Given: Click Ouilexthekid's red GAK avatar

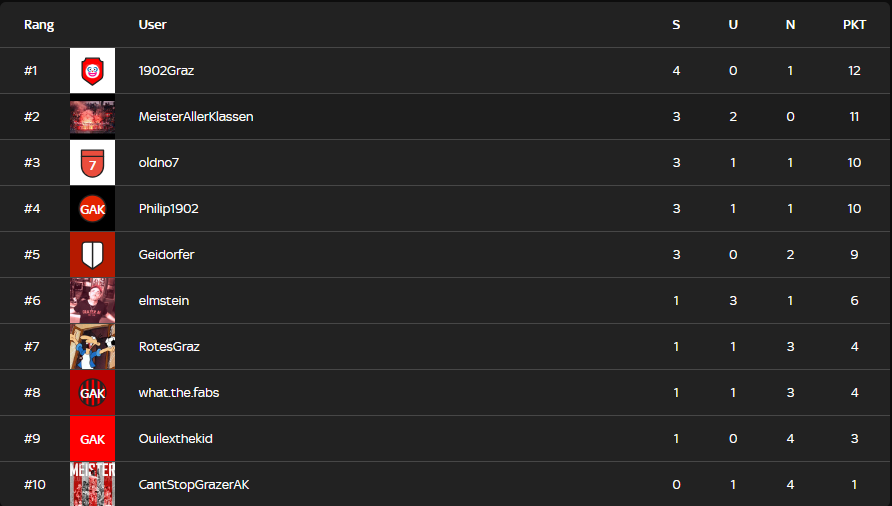Looking at the screenshot, I should click(92, 439).
